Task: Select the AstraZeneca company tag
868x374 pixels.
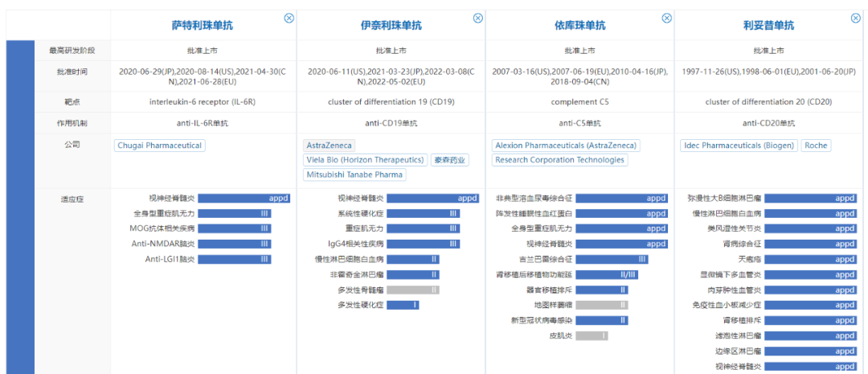Action: pos(329,146)
